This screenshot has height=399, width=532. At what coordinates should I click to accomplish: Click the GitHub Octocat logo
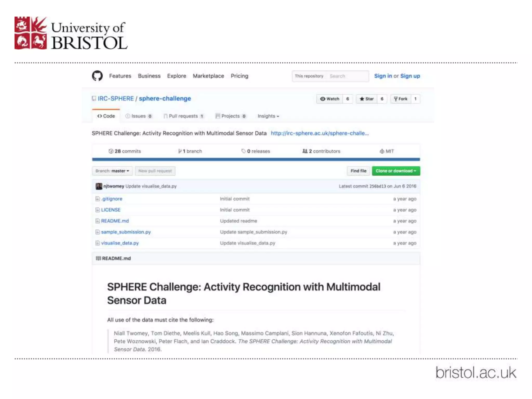tap(97, 76)
